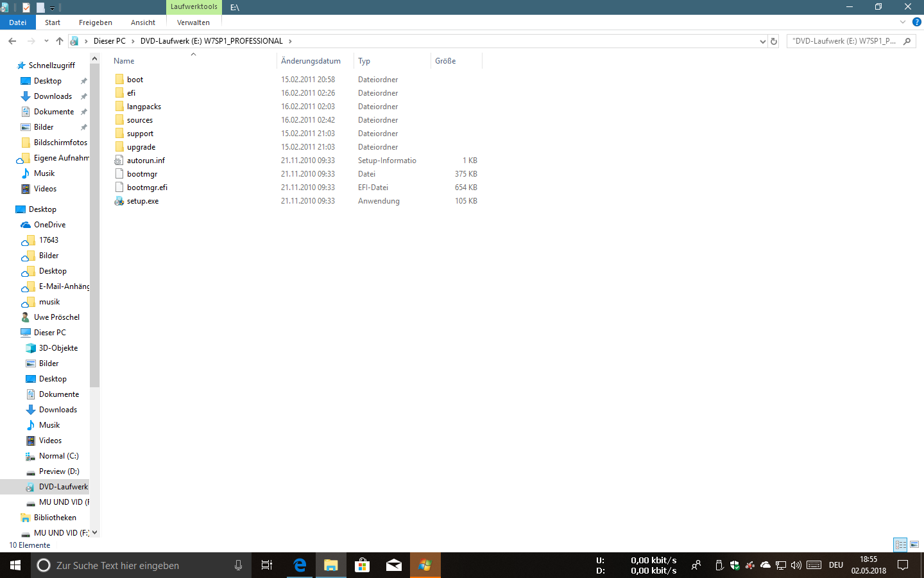
Task: Activate Cortana microphone voice search
Action: pos(238,565)
